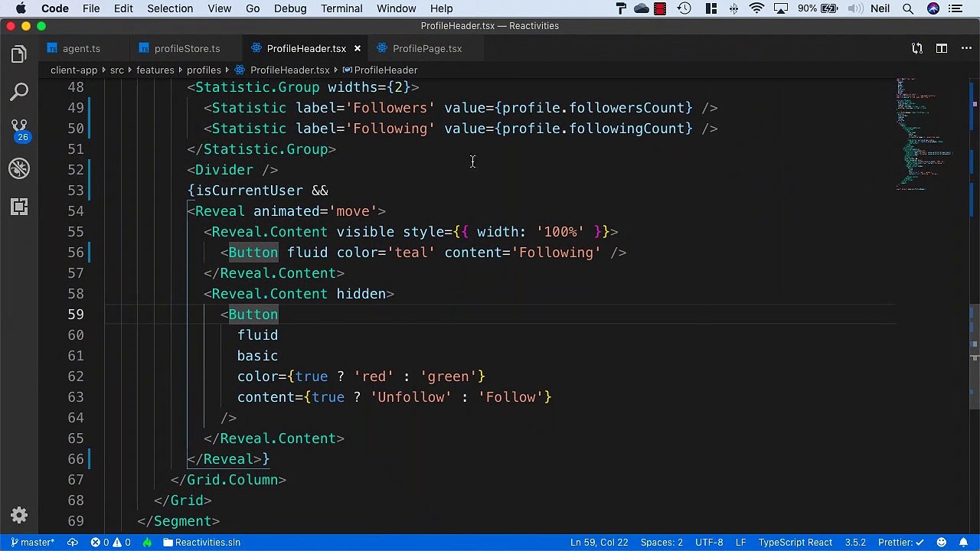Image resolution: width=980 pixels, height=551 pixels.
Task: Open the Debug view in activity bar
Action: [x=19, y=168]
